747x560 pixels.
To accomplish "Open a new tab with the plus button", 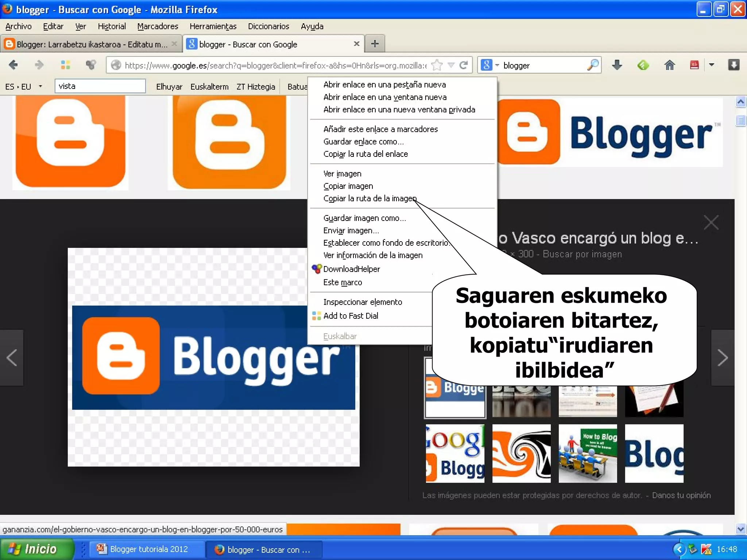I will click(x=375, y=44).
